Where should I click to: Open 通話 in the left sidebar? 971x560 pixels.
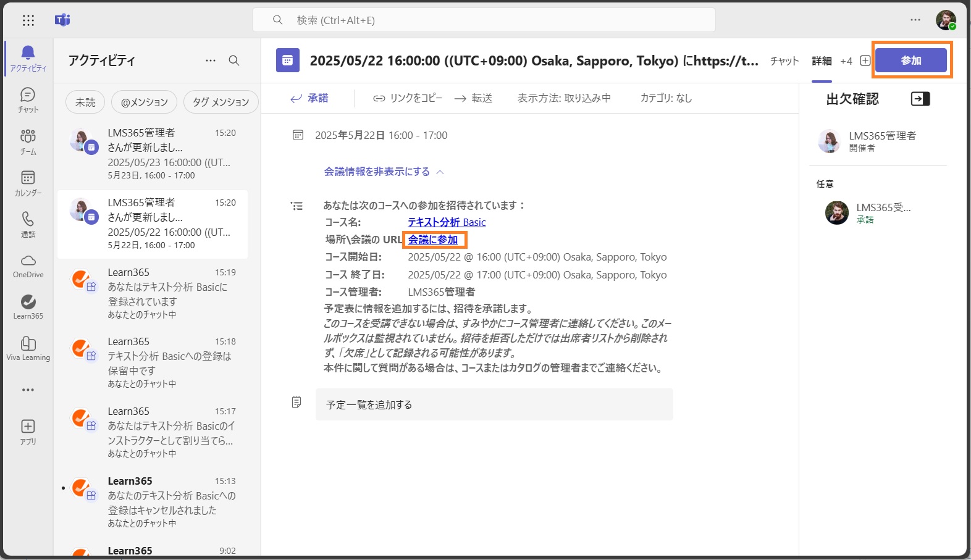[x=28, y=224]
